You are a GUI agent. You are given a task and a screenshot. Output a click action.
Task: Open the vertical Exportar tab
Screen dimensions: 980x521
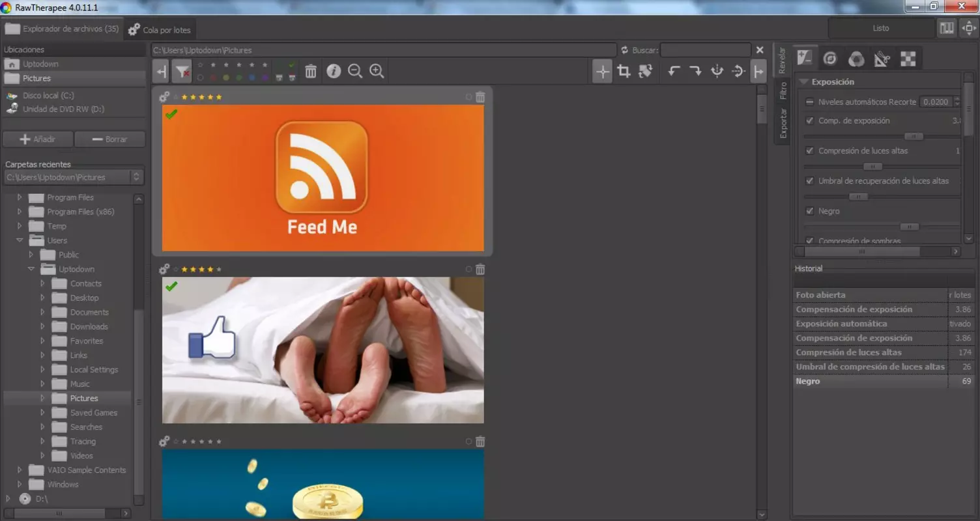[x=783, y=123]
